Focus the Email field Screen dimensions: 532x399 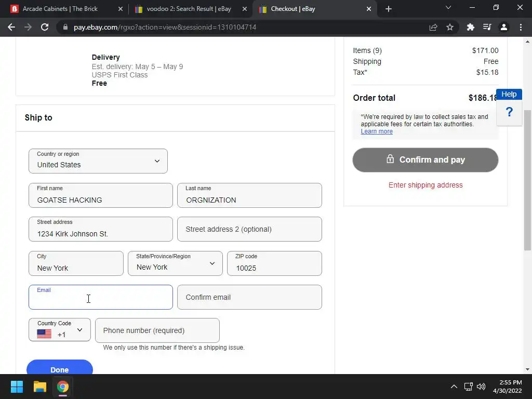coord(101,297)
